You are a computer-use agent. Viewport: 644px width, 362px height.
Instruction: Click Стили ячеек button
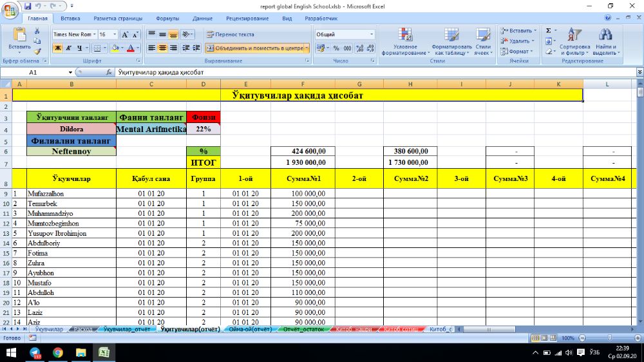point(483,41)
